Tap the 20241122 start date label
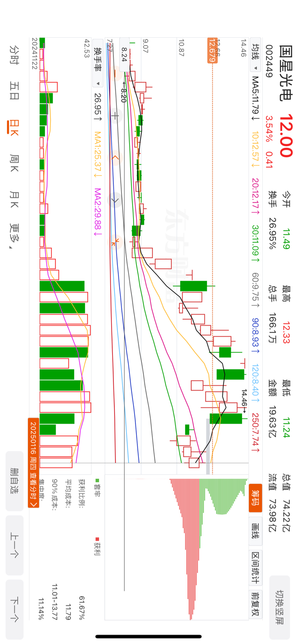 tap(34, 53)
